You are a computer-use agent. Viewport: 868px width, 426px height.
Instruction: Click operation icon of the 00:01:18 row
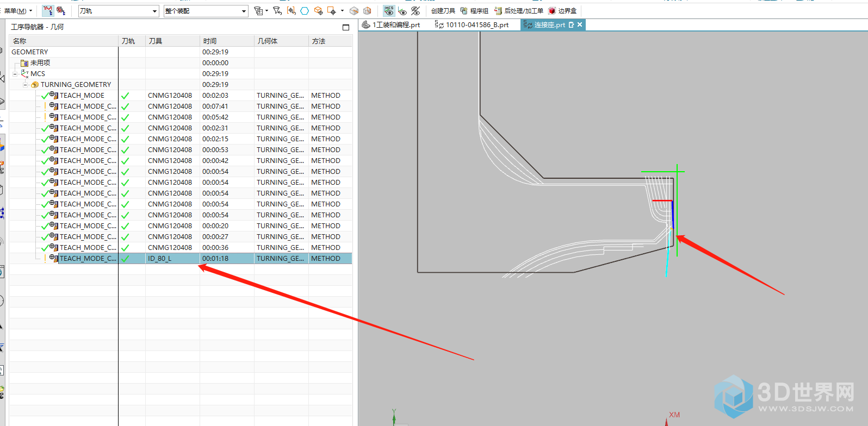coord(54,258)
